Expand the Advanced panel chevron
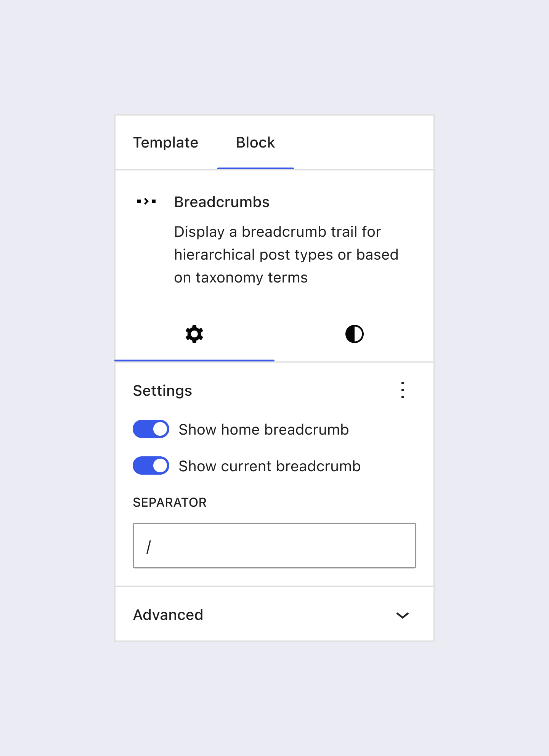This screenshot has width=549, height=756. pos(402,615)
